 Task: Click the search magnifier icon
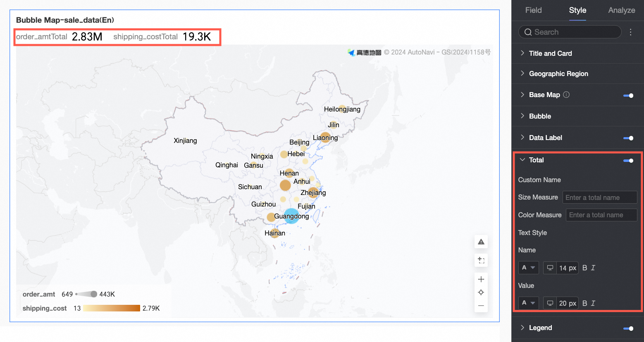528,32
